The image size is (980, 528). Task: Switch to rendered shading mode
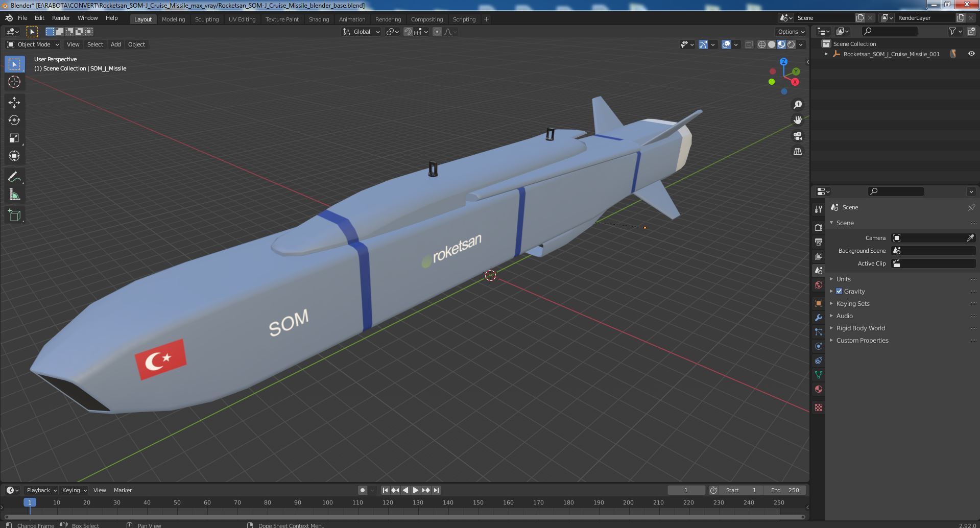[x=791, y=44]
